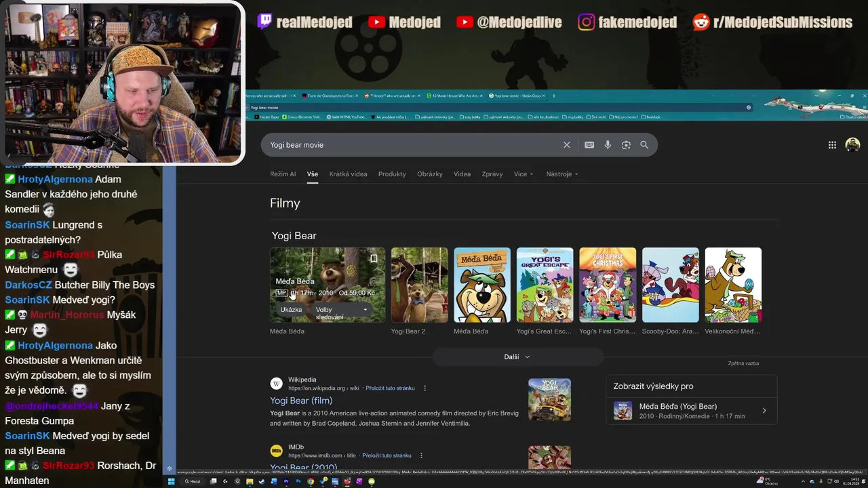This screenshot has height=488, width=868.
Task: Open the Google apps grid
Action: click(x=832, y=145)
